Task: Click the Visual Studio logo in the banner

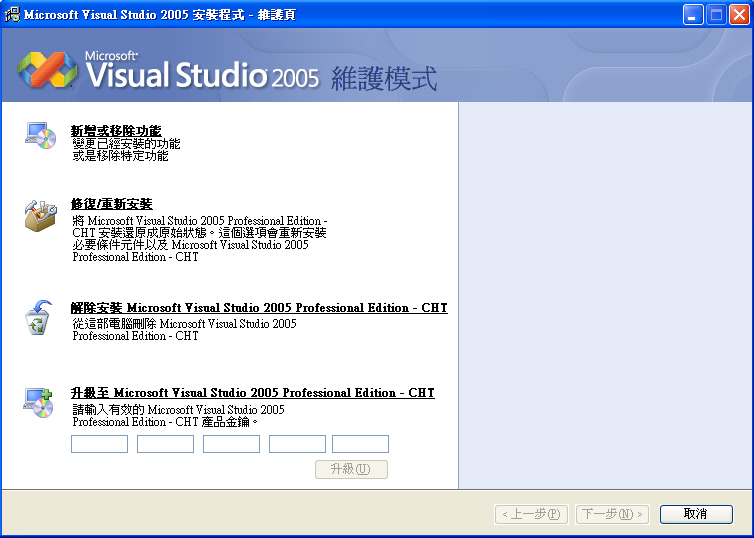Action: click(48, 70)
